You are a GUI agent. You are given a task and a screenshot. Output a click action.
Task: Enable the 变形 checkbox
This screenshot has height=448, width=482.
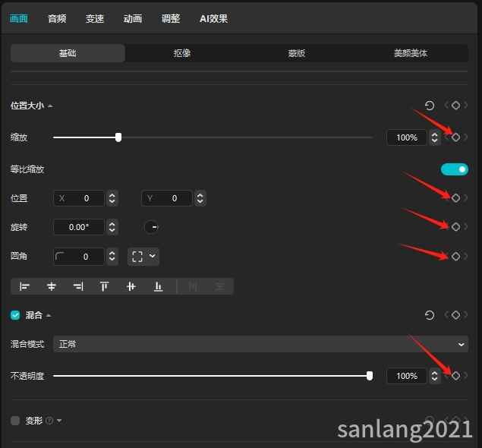pos(15,421)
